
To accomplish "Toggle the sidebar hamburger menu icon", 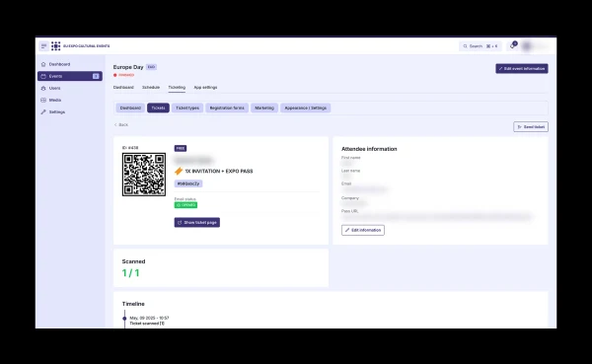I will [x=43, y=46].
